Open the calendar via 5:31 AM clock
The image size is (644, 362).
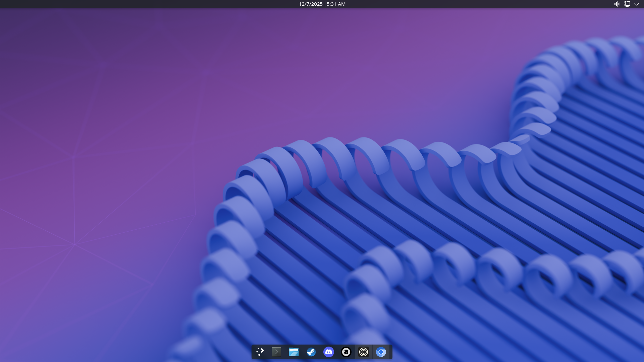tap(336, 4)
